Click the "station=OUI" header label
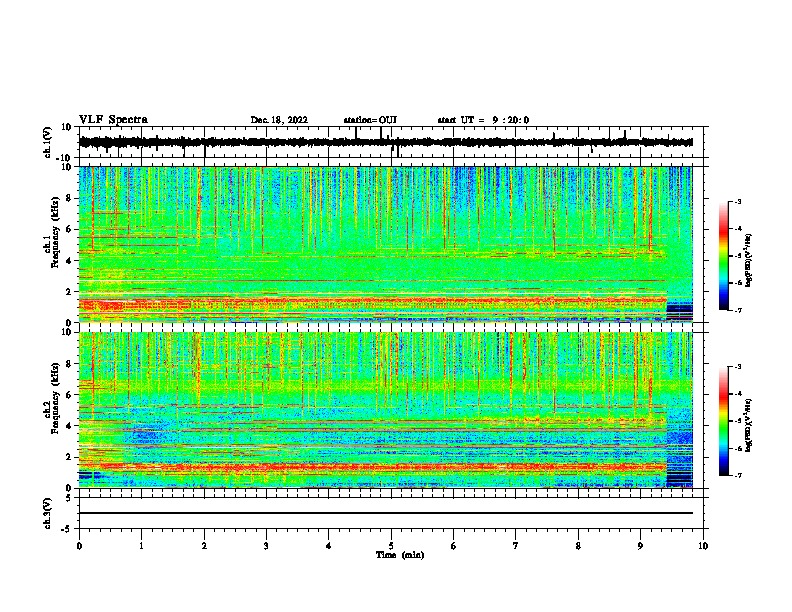 (370, 120)
